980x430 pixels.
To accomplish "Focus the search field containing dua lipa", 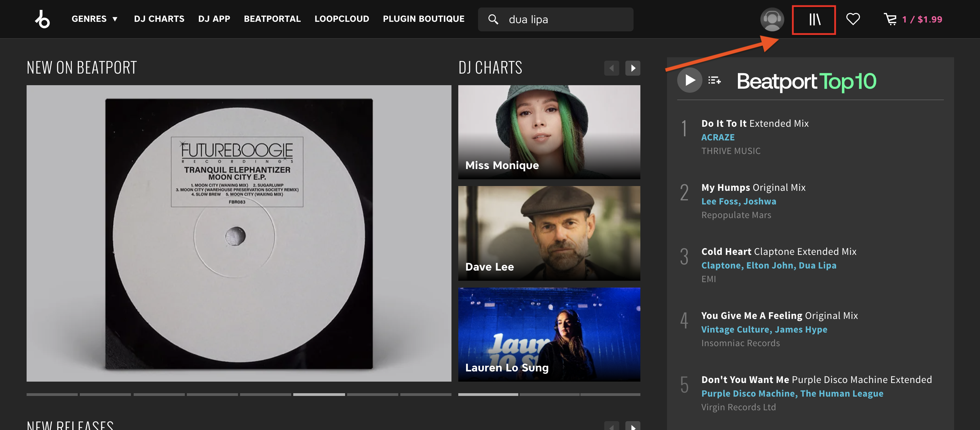I will [x=555, y=19].
